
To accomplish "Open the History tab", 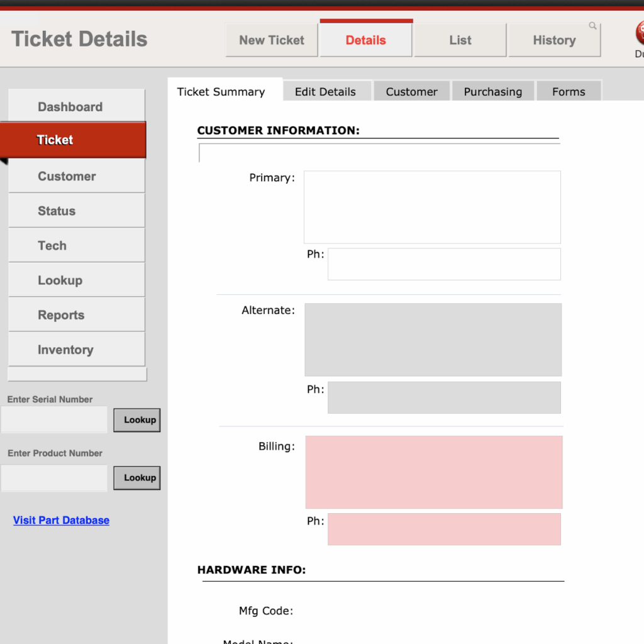I will [x=554, y=40].
